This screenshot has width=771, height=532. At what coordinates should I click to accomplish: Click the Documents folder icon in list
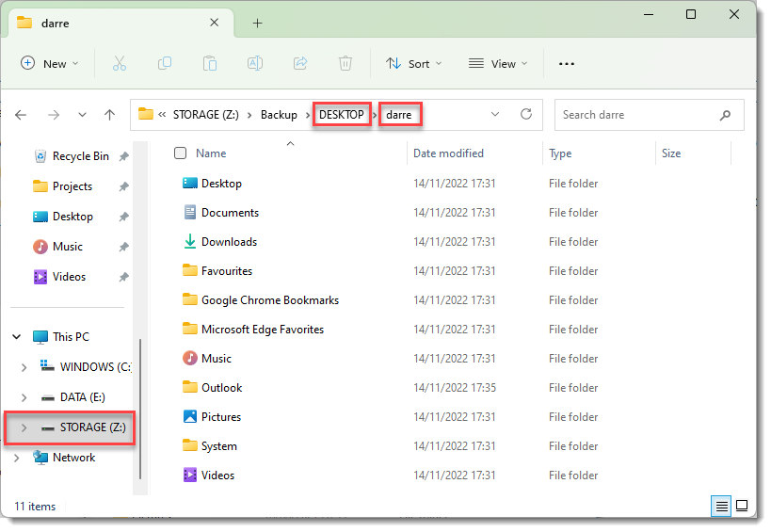[190, 213]
